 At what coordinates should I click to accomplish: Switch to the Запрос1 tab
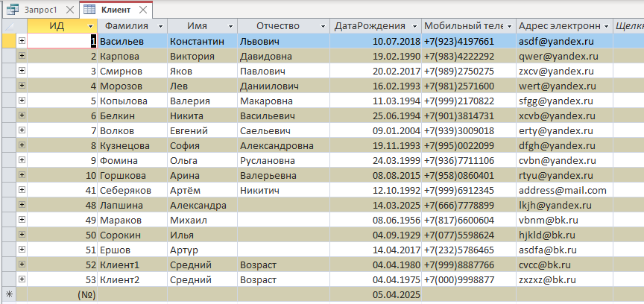click(40, 10)
